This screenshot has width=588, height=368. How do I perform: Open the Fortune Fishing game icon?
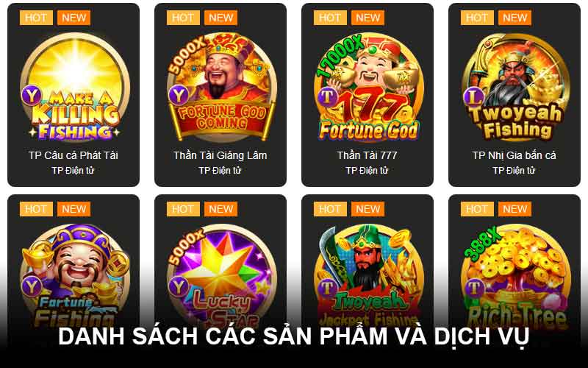click(74, 276)
